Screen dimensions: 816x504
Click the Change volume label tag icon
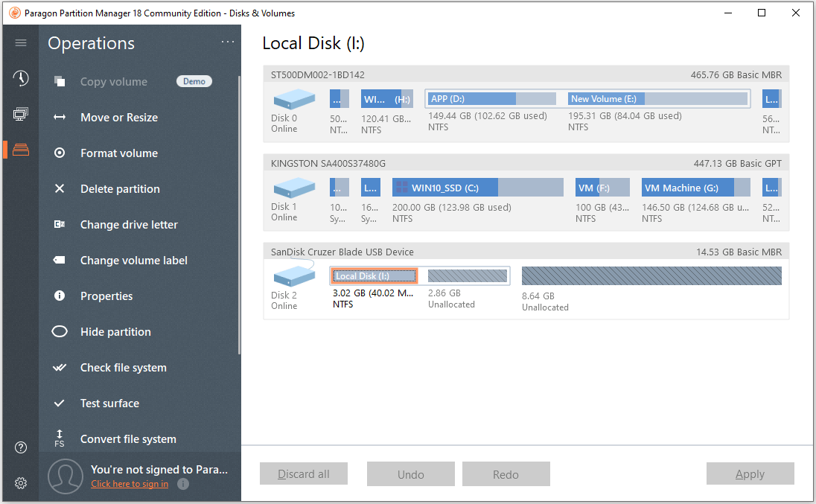click(60, 260)
